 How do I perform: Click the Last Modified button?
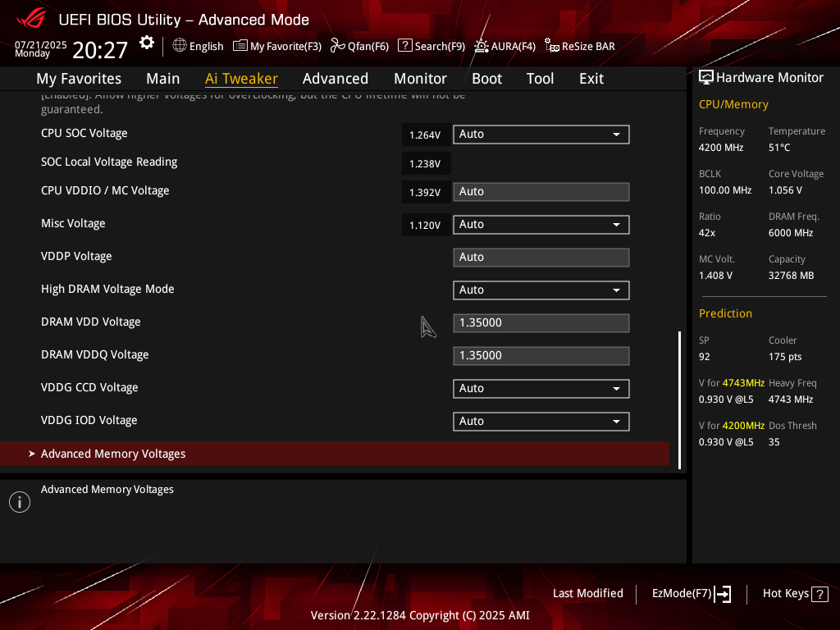(587, 594)
